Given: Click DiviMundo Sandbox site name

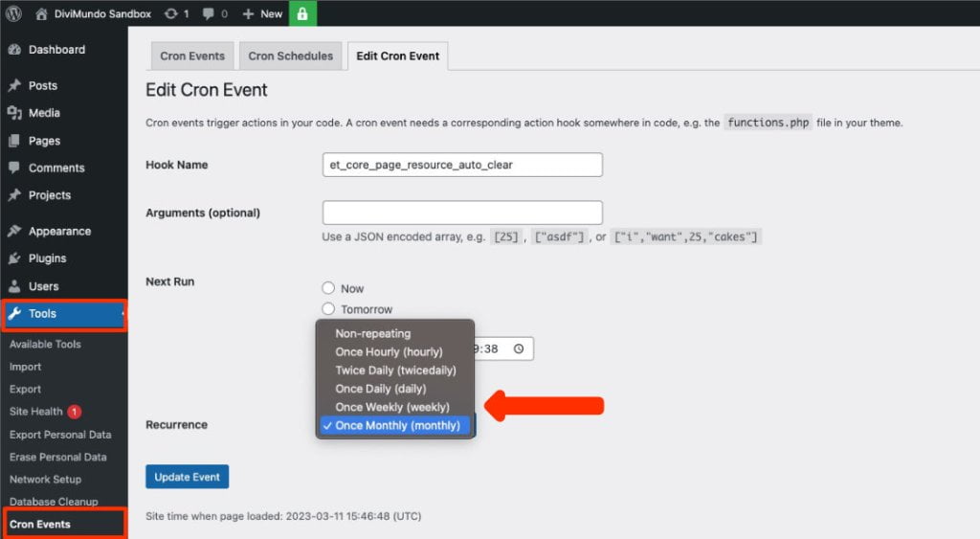Looking at the screenshot, I should point(102,13).
